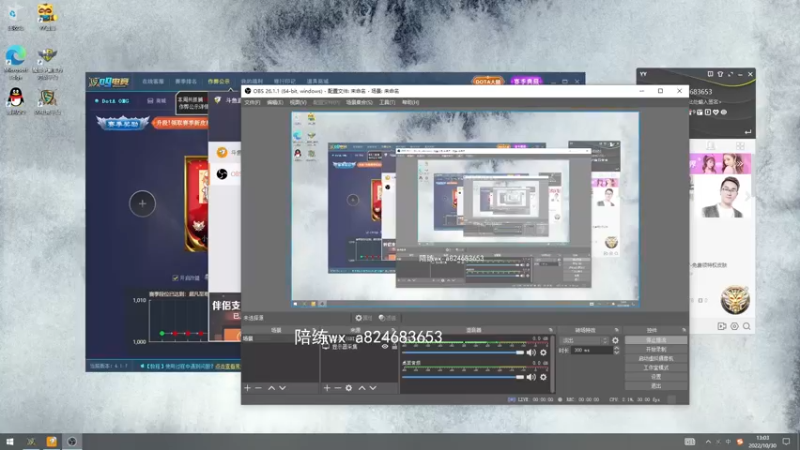Click the round plus button in 09 platform

coord(142,204)
